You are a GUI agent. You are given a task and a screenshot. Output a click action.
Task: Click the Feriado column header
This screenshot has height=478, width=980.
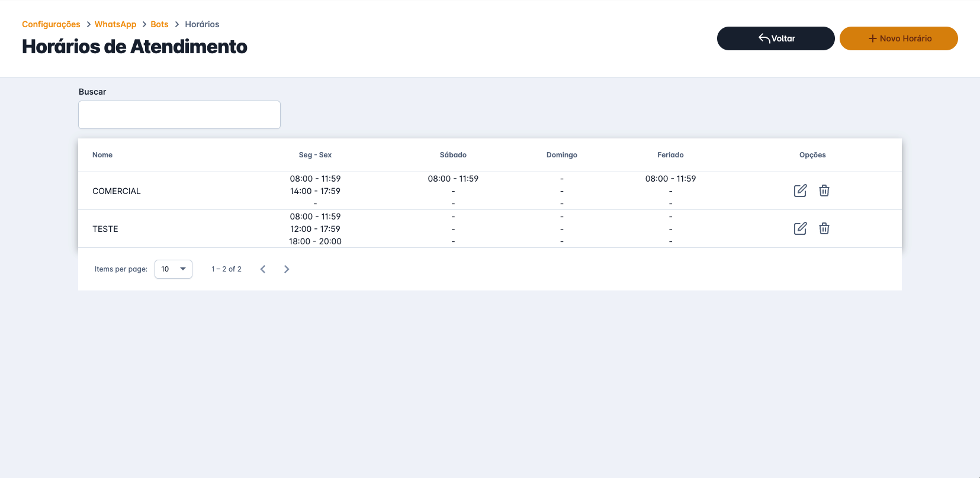pyautogui.click(x=670, y=155)
